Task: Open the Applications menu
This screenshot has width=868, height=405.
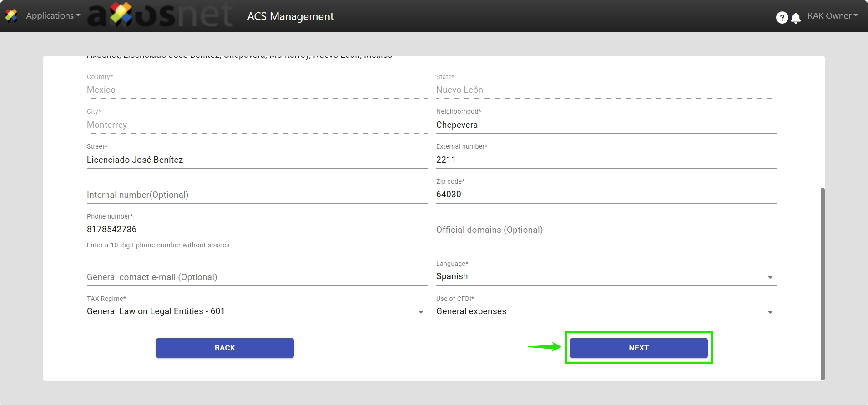Action: (x=53, y=16)
